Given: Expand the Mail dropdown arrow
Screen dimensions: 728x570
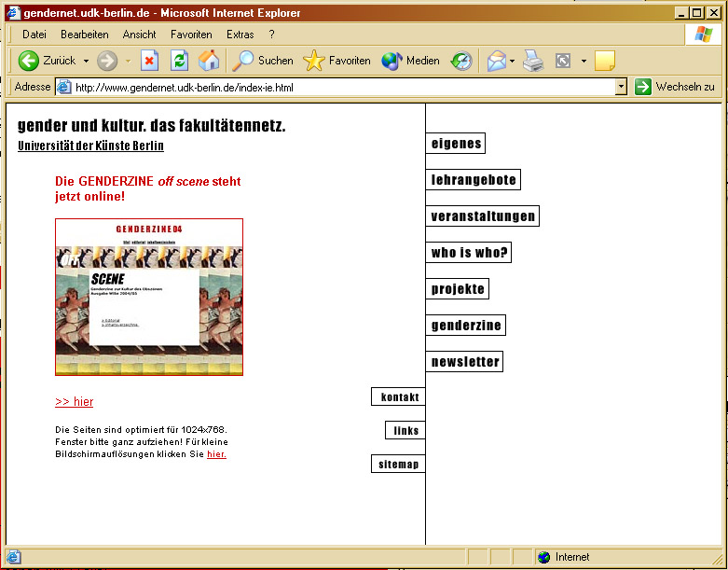Looking at the screenshot, I should point(512,61).
